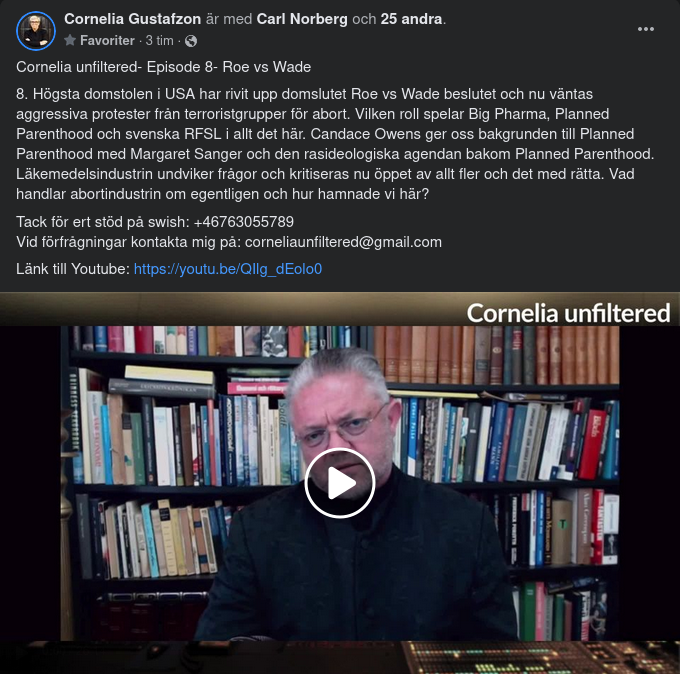Click the mixing console strip below the video

(x=340, y=657)
